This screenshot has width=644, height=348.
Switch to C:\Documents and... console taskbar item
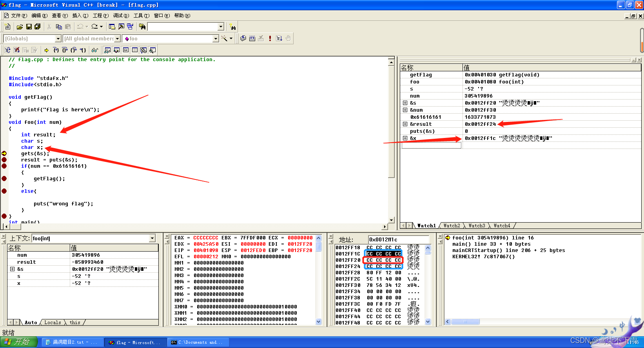pos(199,342)
